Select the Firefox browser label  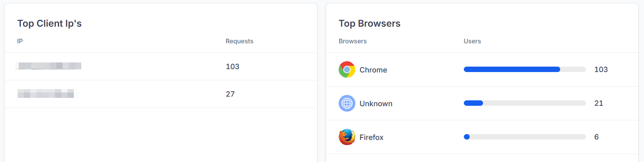tap(371, 137)
